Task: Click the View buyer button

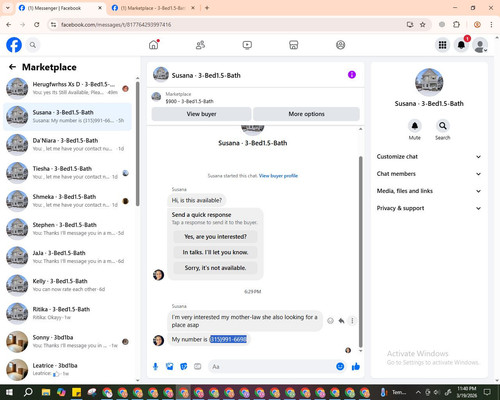Action: 201,114
